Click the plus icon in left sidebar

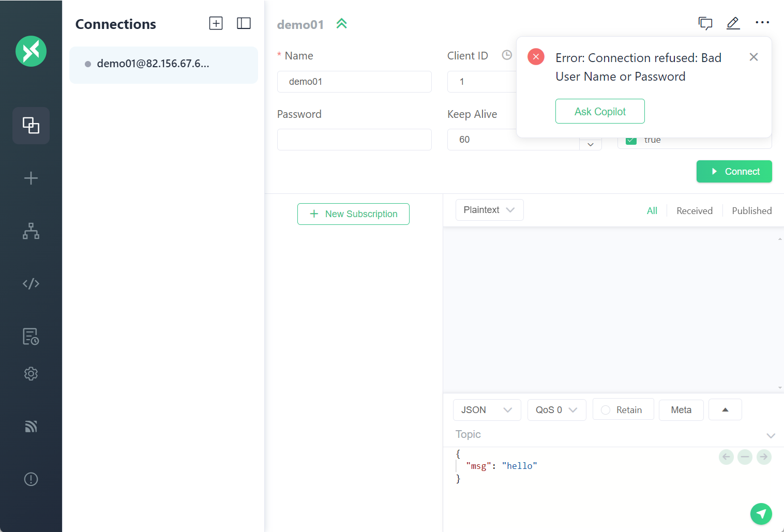(x=31, y=178)
